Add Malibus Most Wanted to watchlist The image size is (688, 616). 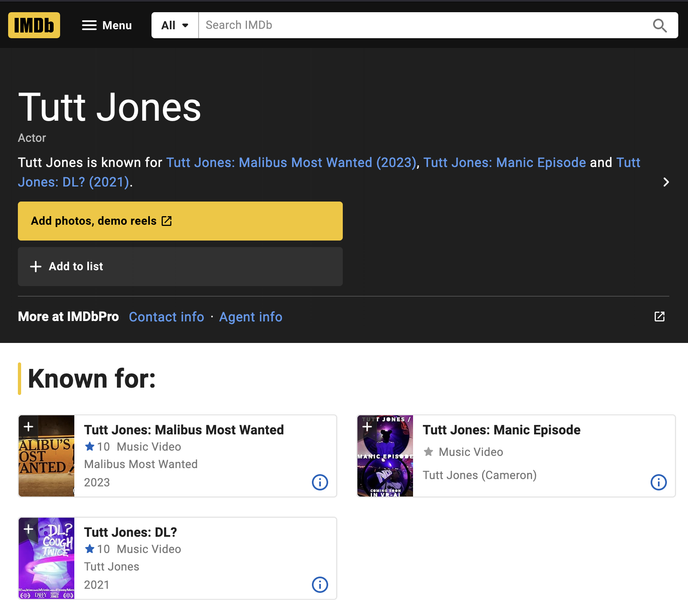(28, 427)
